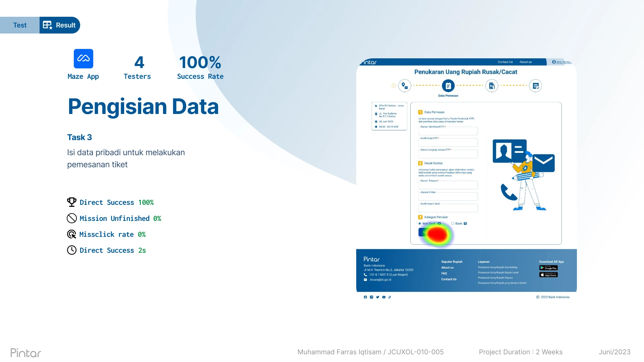Click the Maze App logo icon
Image resolution: width=644 pixels, height=362 pixels.
(x=83, y=59)
